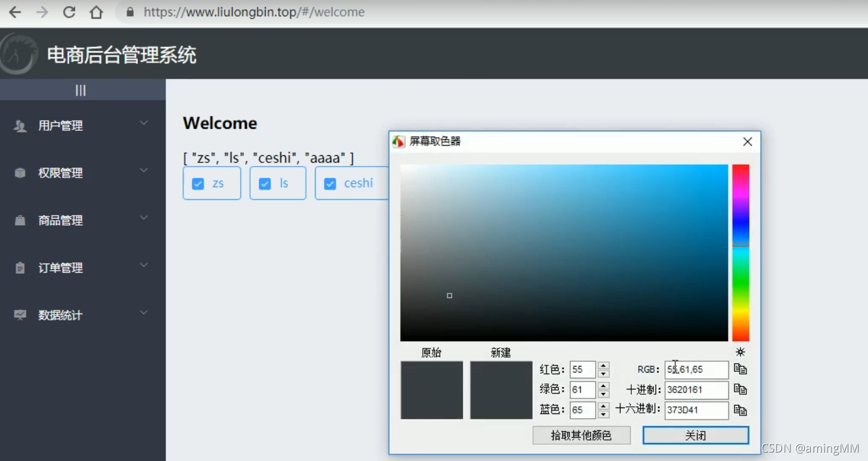Click the 新建 new color swatch
The image size is (868, 461).
click(x=501, y=390)
